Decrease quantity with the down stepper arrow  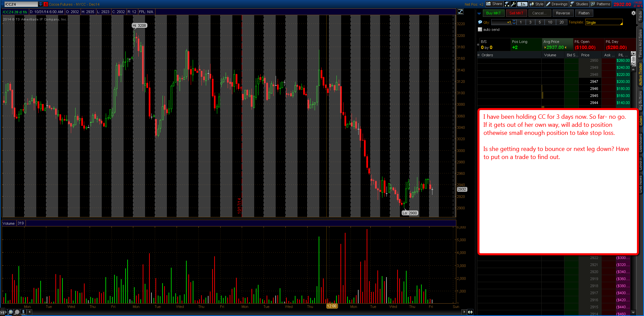pyautogui.click(x=514, y=23)
